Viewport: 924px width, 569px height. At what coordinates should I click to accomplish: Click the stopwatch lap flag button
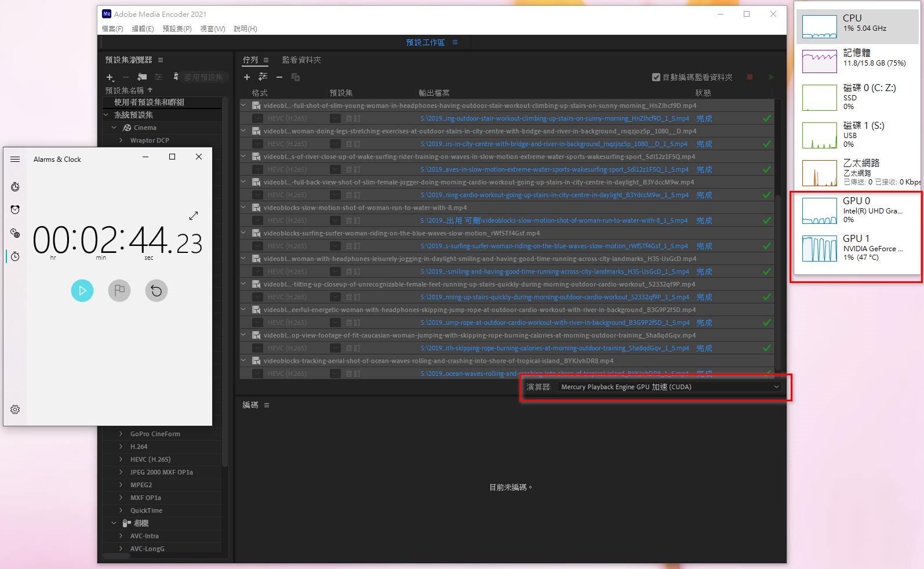(119, 291)
